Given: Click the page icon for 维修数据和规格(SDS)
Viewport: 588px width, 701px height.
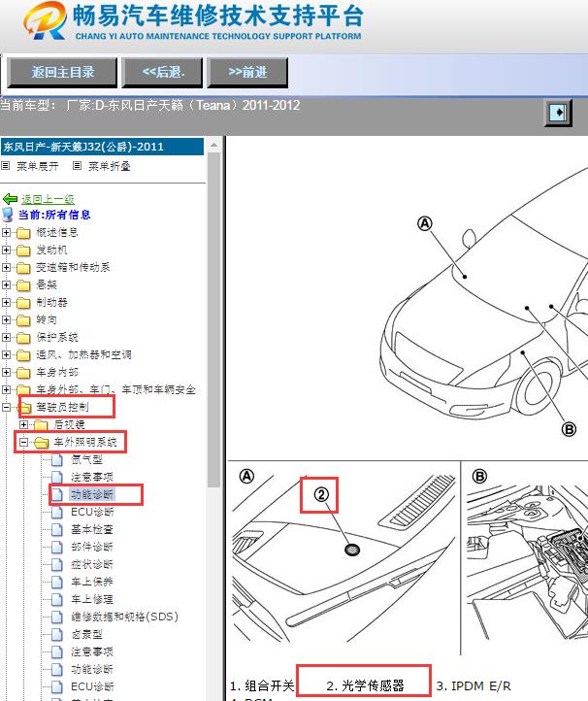Looking at the screenshot, I should 56,617.
